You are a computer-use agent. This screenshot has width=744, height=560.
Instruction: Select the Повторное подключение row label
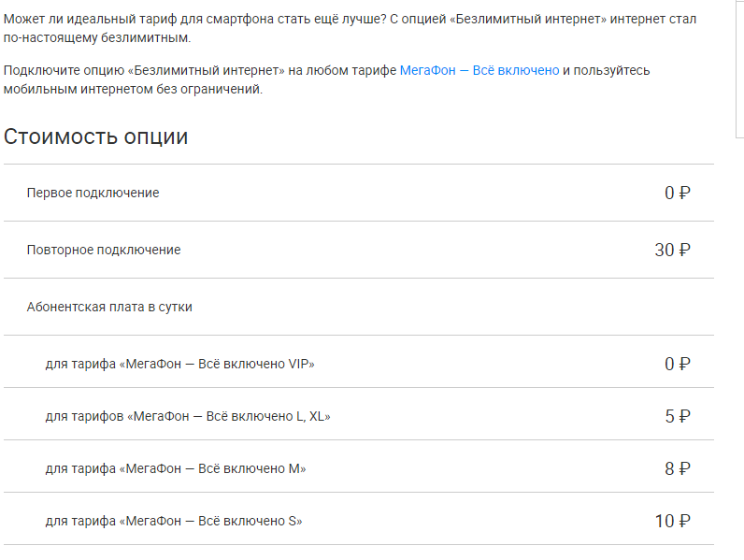tap(104, 250)
